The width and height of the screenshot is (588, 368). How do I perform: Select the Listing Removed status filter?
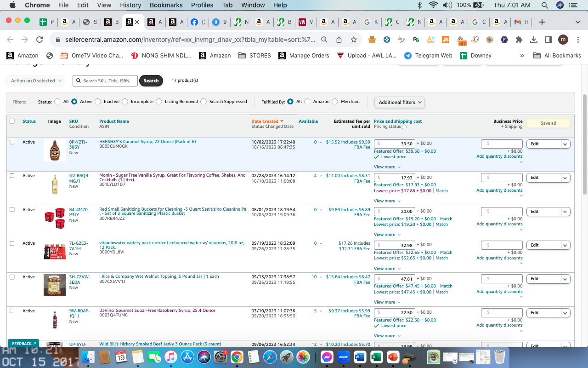coord(159,102)
